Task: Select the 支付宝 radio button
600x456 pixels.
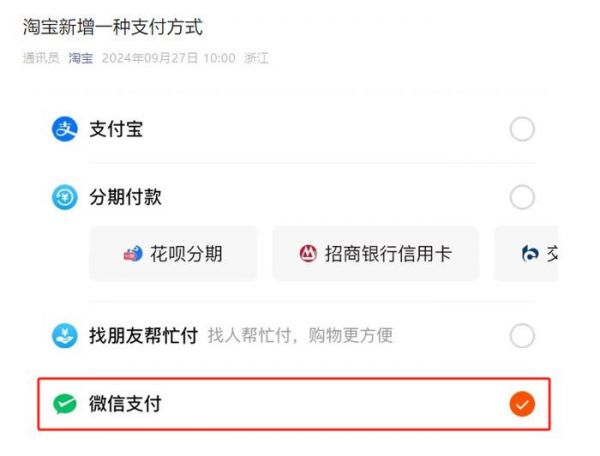Action: click(522, 129)
